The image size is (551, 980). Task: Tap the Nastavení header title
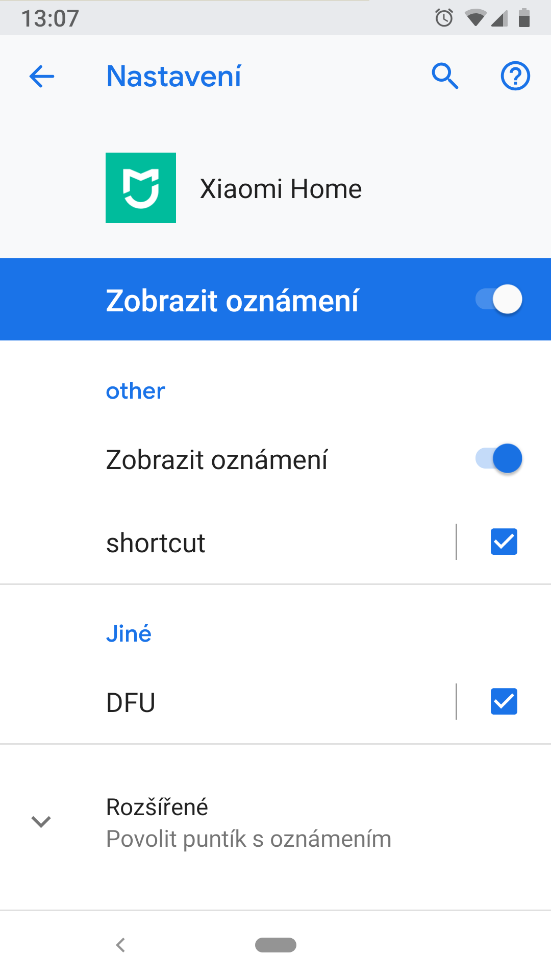(173, 77)
